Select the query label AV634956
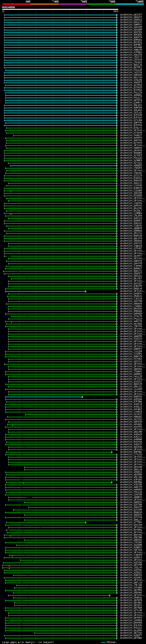This screenshot has width=146, height=644. pyautogui.click(x=8, y=8)
